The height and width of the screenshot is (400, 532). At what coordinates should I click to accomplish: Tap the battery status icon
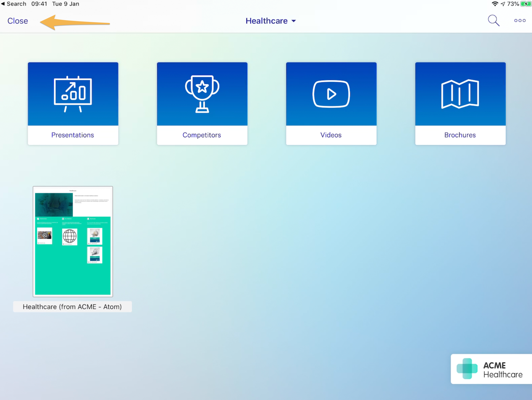coord(526,4)
